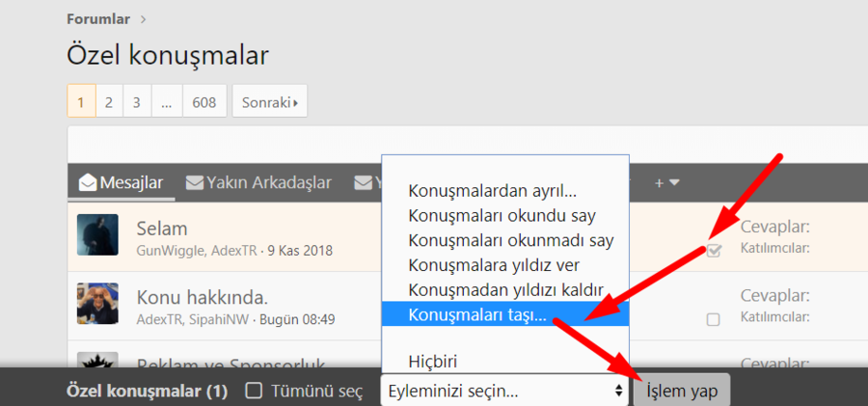Go to page 3

click(x=137, y=101)
